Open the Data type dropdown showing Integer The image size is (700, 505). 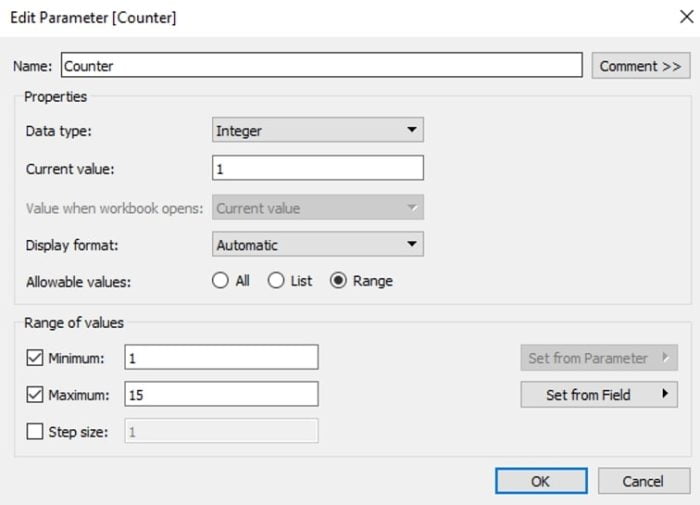318,130
